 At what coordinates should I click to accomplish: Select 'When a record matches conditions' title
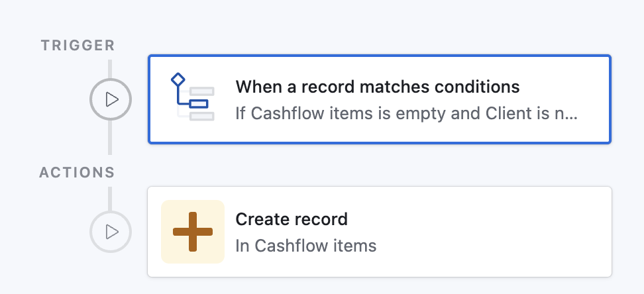(x=377, y=87)
